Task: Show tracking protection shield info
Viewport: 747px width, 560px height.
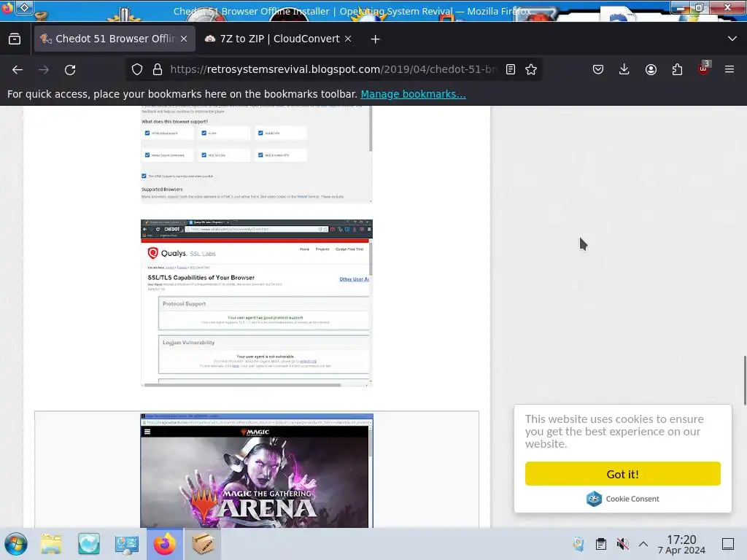Action: 137,69
